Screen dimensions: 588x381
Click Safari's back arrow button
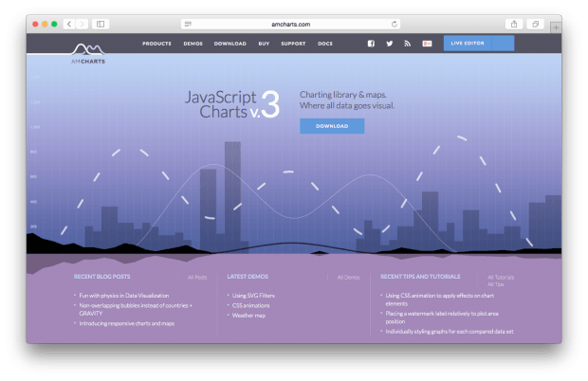69,23
